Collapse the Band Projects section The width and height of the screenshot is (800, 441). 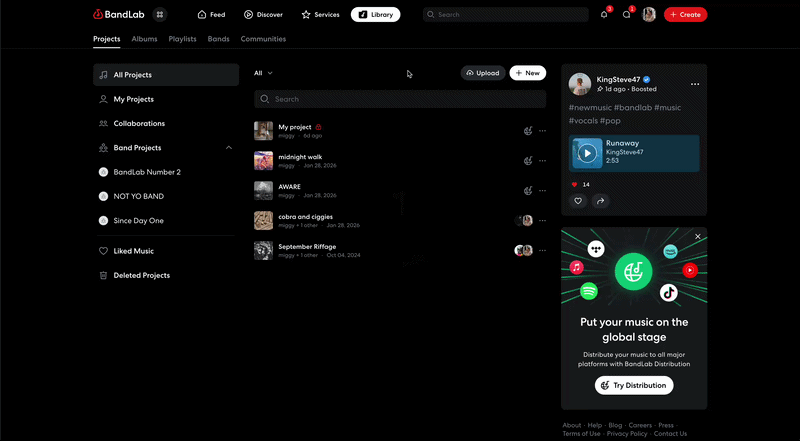click(229, 148)
